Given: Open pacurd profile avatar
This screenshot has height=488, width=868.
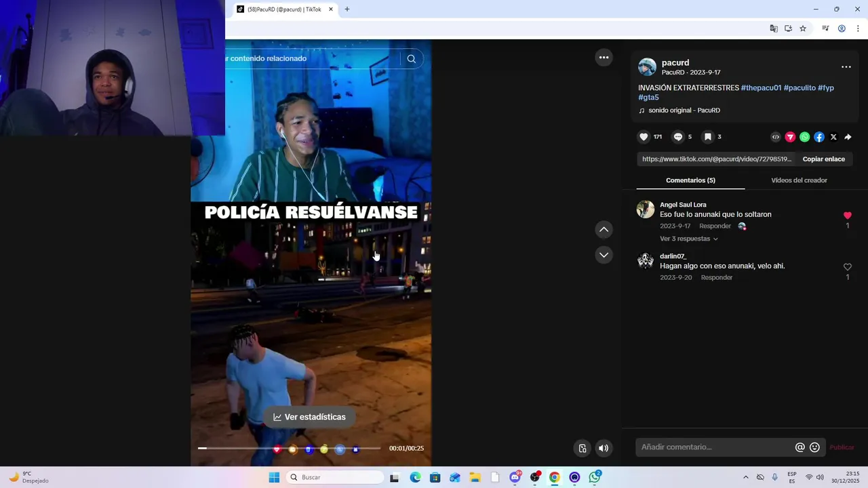Looking at the screenshot, I should (x=648, y=67).
